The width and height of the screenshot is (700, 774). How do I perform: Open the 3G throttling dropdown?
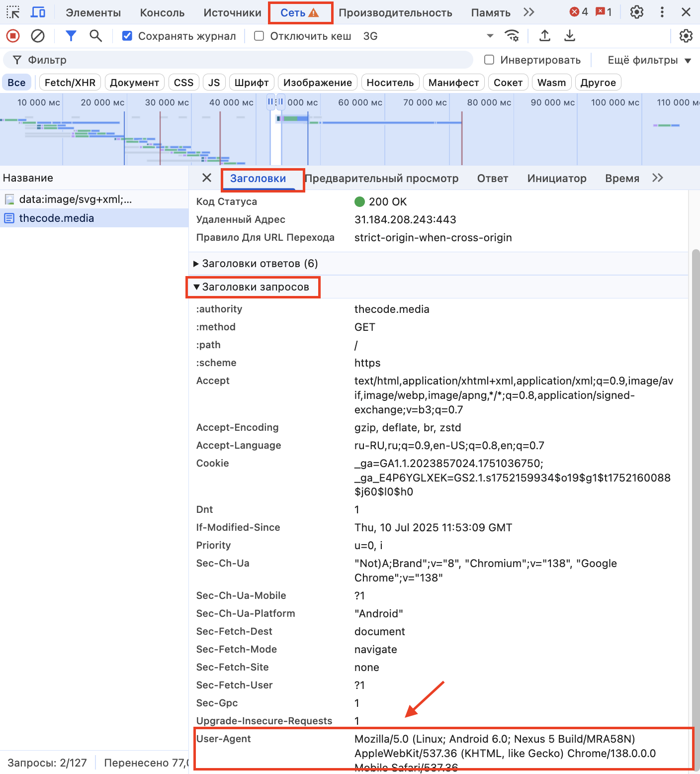[x=428, y=35]
